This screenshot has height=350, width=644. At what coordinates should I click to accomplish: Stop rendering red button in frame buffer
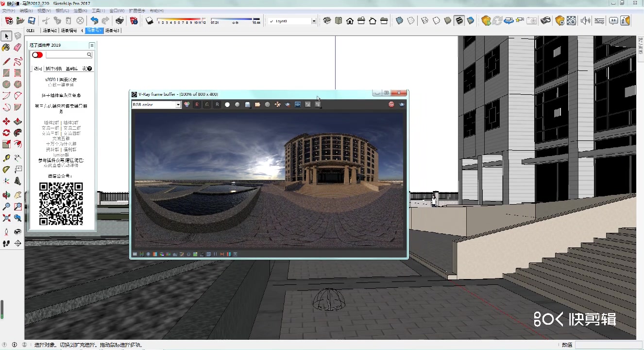(x=391, y=105)
